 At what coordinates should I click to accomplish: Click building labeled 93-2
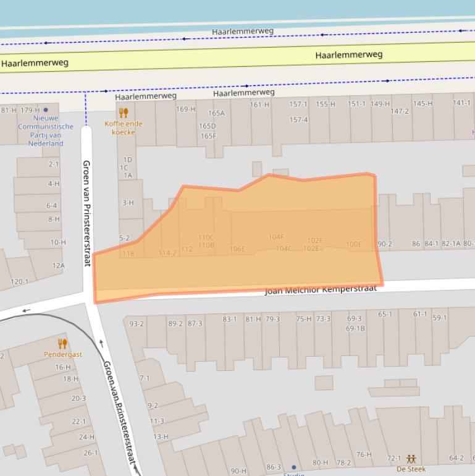137,324
